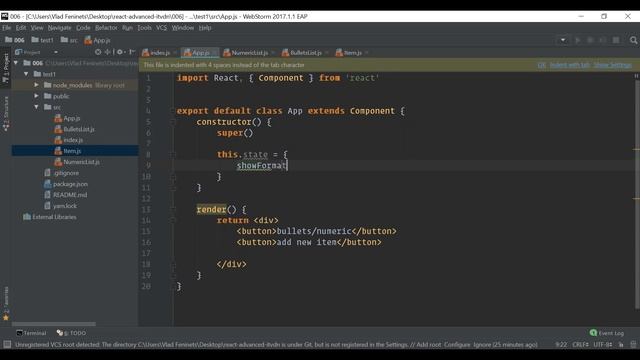The width and height of the screenshot is (640, 360).
Task: Click the tool windows quick-access icon in status bar
Action: pyautogui.click(x=7, y=344)
